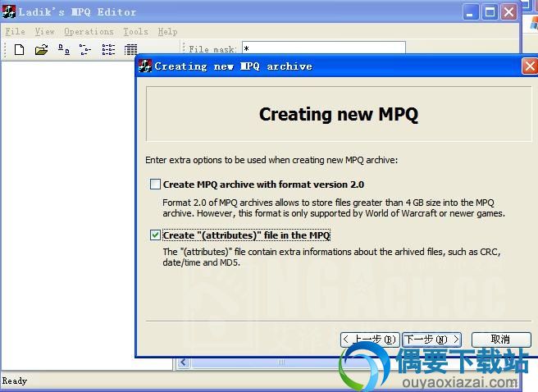Select the large icons view toolbar button
Screen dimensions: 538x392
[64, 49]
